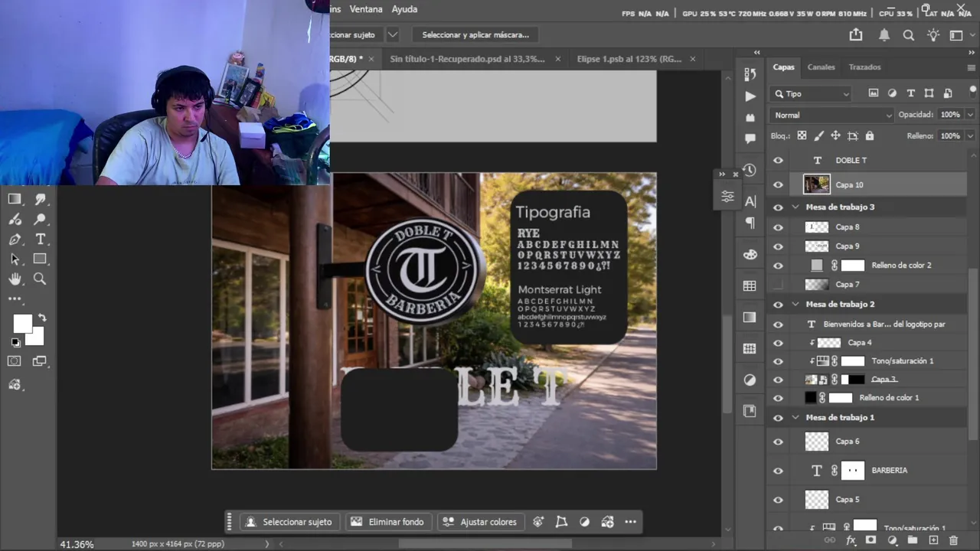The width and height of the screenshot is (980, 551).
Task: Select the Mixer Brush tool
Action: click(15, 219)
